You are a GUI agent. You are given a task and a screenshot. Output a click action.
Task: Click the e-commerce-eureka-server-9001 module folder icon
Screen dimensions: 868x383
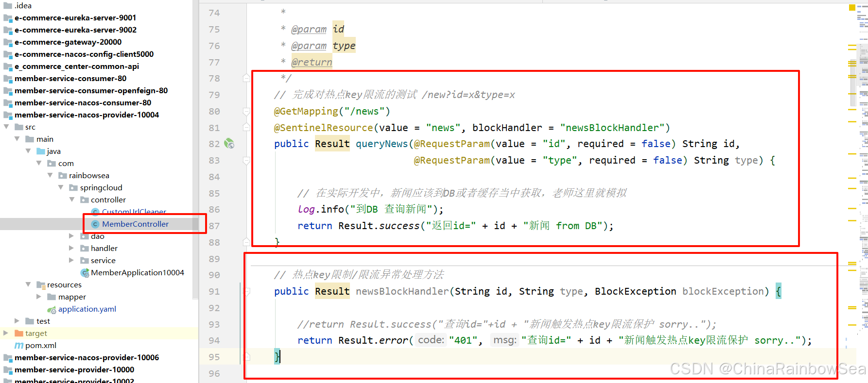pyautogui.click(x=8, y=18)
